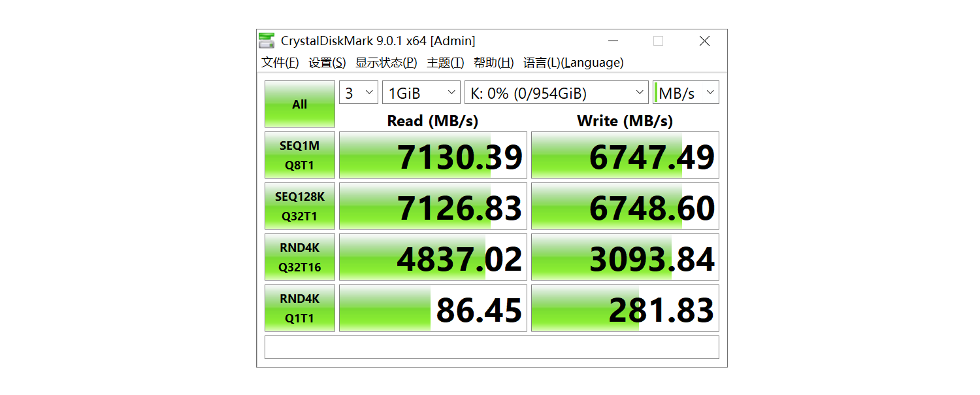This screenshot has width=980, height=395.
Task: Click the empty comment field at bottom
Action: tap(492, 347)
